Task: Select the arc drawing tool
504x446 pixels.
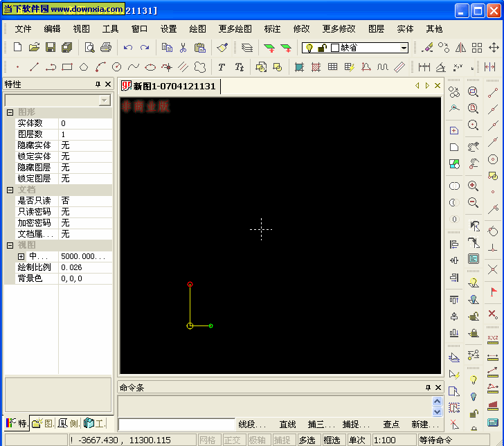Action: click(100, 67)
